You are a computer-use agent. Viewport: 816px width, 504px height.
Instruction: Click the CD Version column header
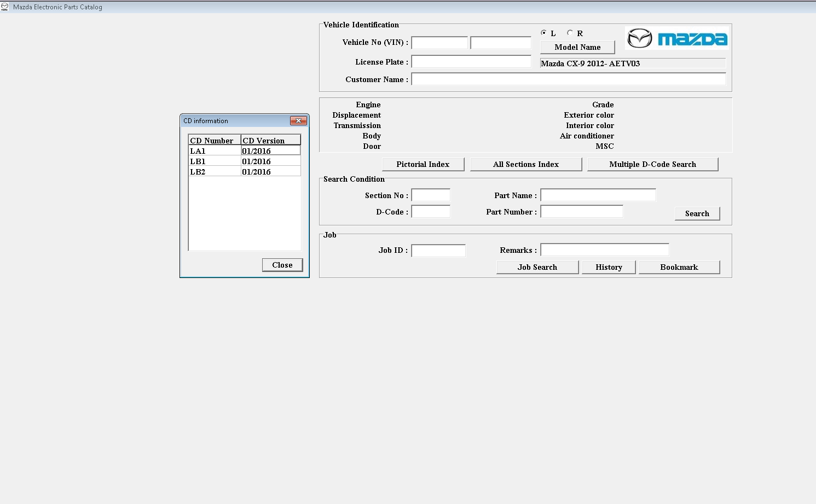click(x=271, y=140)
